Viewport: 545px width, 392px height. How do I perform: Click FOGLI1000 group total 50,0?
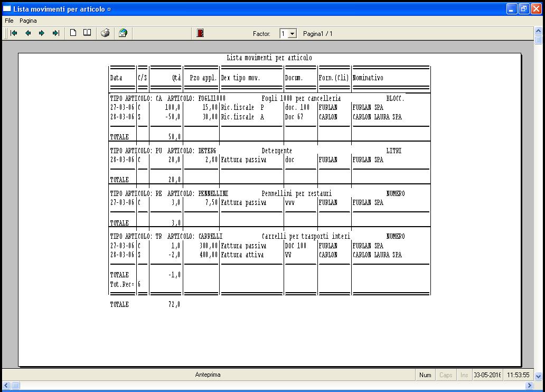point(174,137)
